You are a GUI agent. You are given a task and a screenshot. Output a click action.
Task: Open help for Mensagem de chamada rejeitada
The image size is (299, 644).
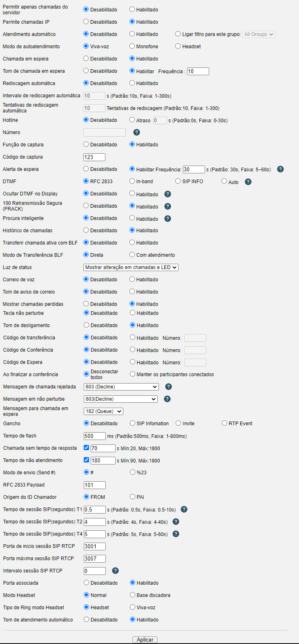pyautogui.click(x=169, y=387)
